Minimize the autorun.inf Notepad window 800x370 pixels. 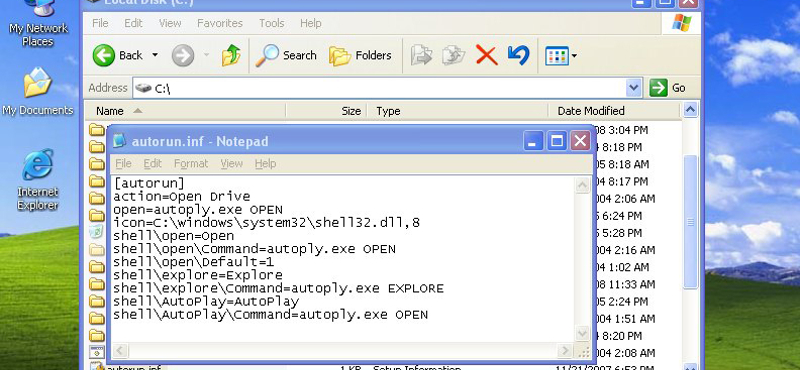pos(533,141)
